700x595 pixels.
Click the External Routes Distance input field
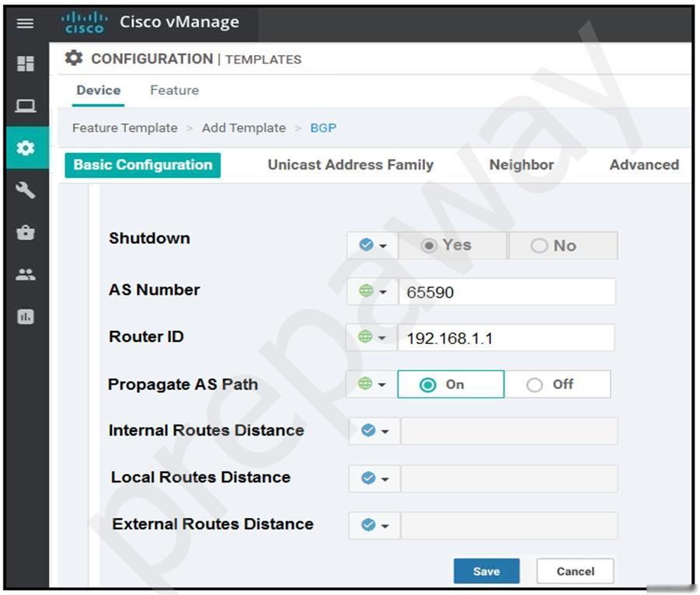pyautogui.click(x=509, y=526)
